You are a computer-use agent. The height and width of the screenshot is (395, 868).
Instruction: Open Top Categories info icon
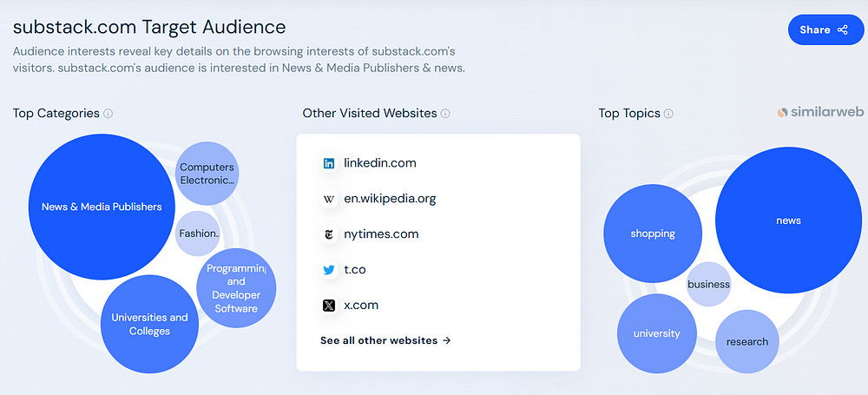click(108, 114)
